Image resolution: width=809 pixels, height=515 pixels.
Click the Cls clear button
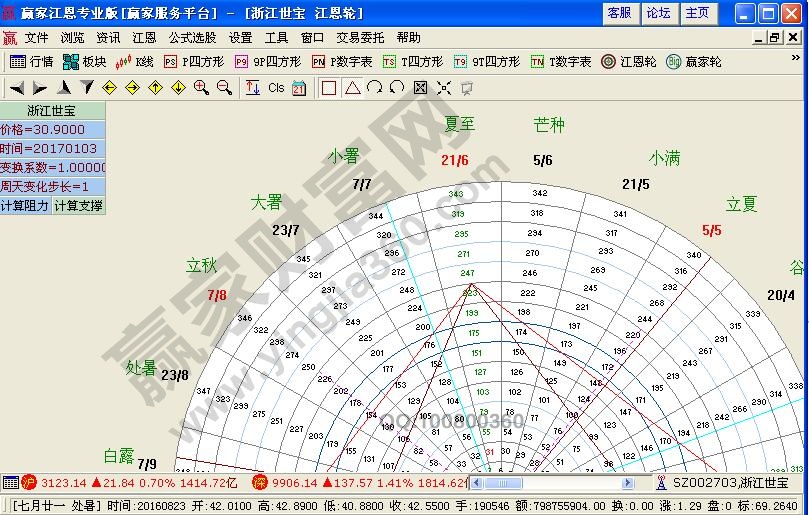click(276, 88)
